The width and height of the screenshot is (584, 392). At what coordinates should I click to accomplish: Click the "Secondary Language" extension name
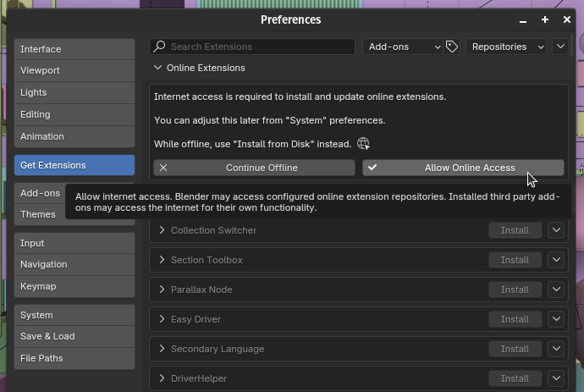[x=218, y=349]
